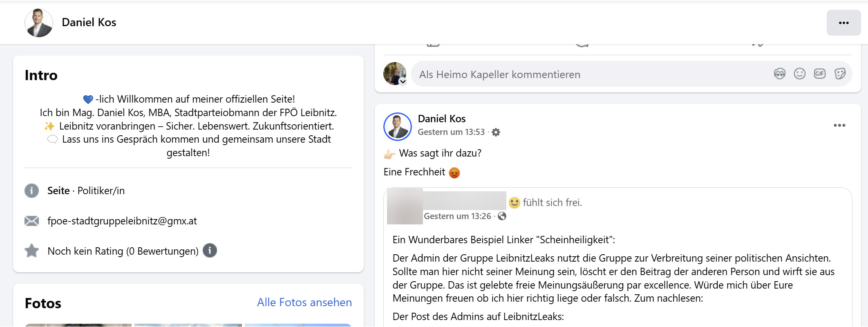The height and width of the screenshot is (327, 868).
Task: Focus the 'Als Heimo Kapeller kommentieren' field
Action: click(631, 74)
